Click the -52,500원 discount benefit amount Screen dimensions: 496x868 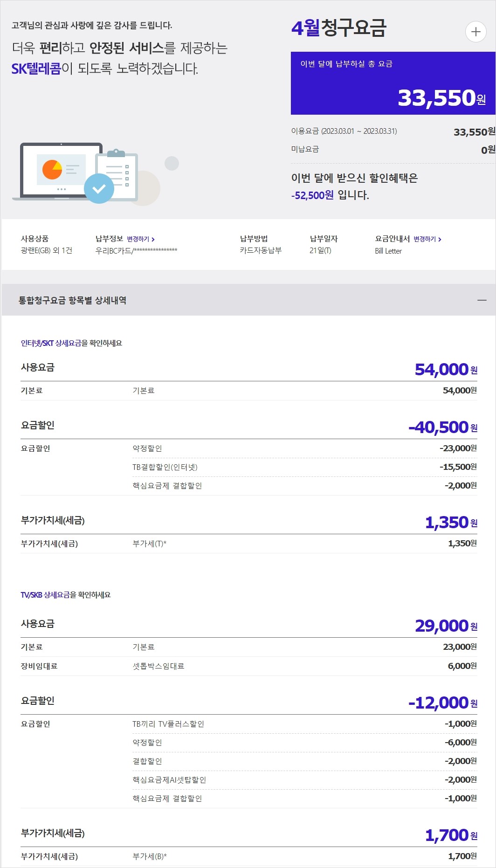312,195
